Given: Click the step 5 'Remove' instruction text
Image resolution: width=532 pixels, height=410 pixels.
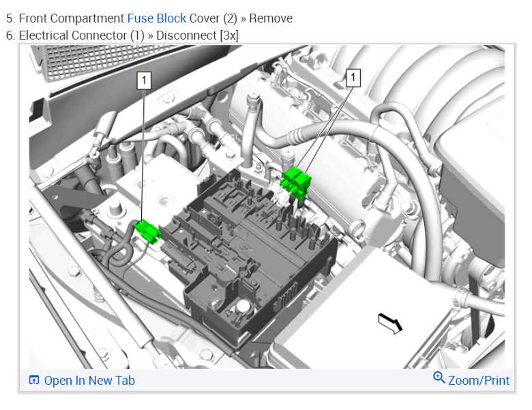Looking at the screenshot, I should 271,18.
